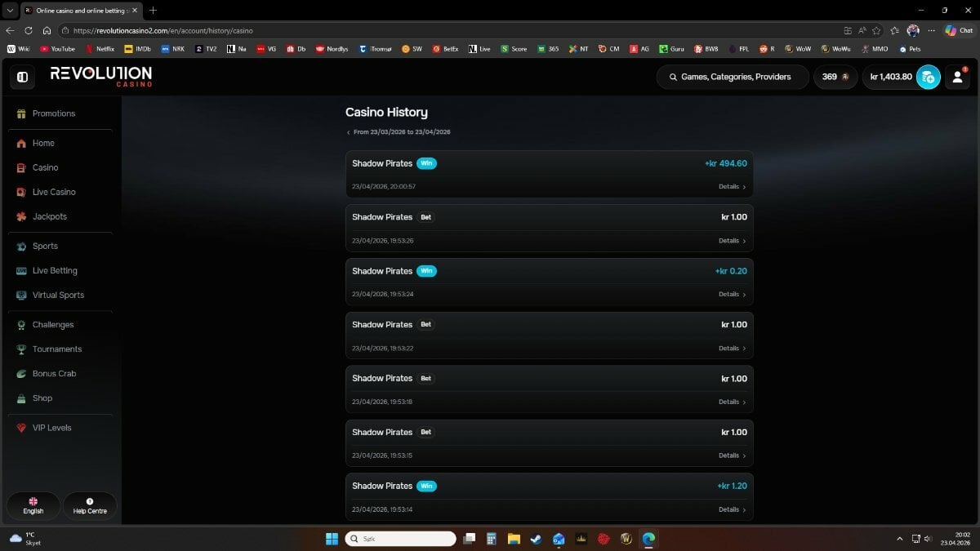Select Sports in the sidebar menu
This screenshot has width=980, height=551.
45,246
